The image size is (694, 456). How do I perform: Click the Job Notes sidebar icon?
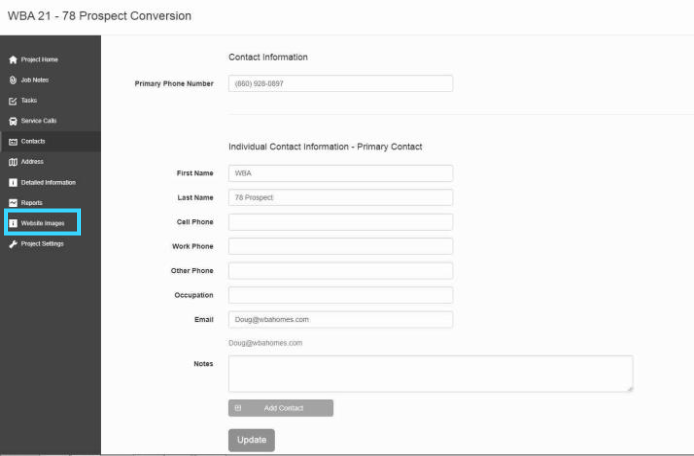pyautogui.click(x=13, y=80)
